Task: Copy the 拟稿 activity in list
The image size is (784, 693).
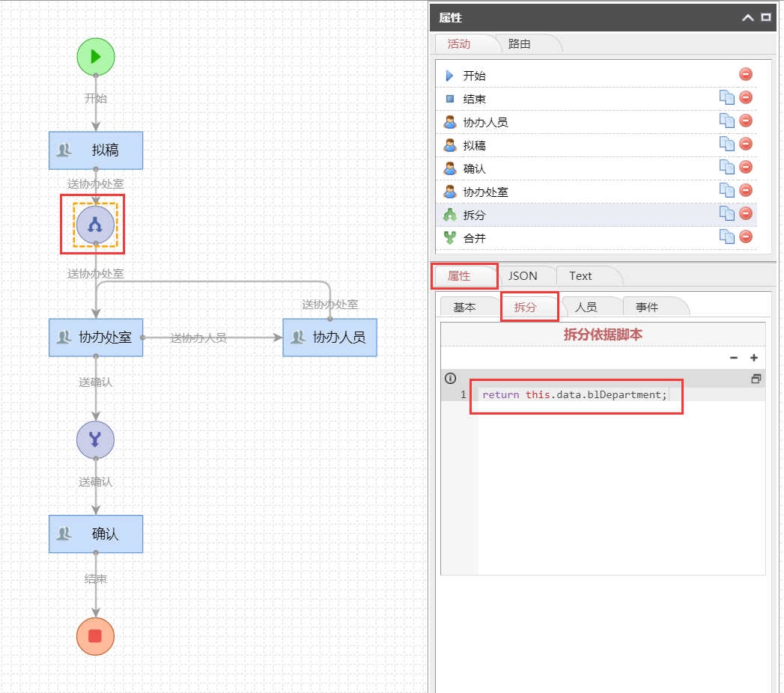Action: 726,144
